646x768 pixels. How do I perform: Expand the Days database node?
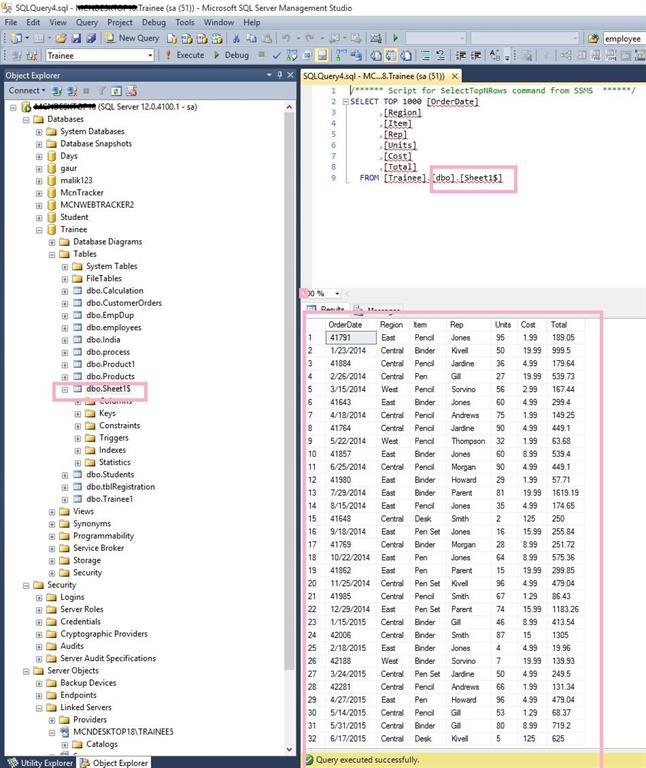39,156
